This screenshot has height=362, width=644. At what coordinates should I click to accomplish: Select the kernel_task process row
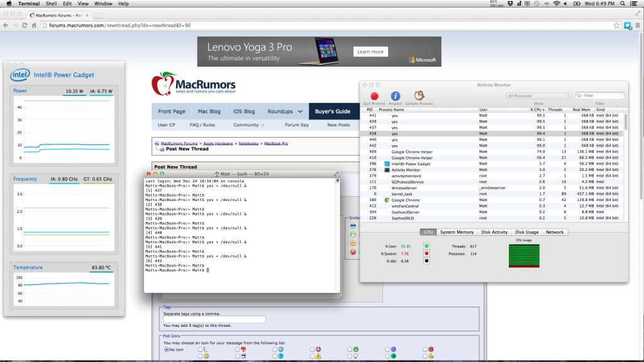[492, 194]
